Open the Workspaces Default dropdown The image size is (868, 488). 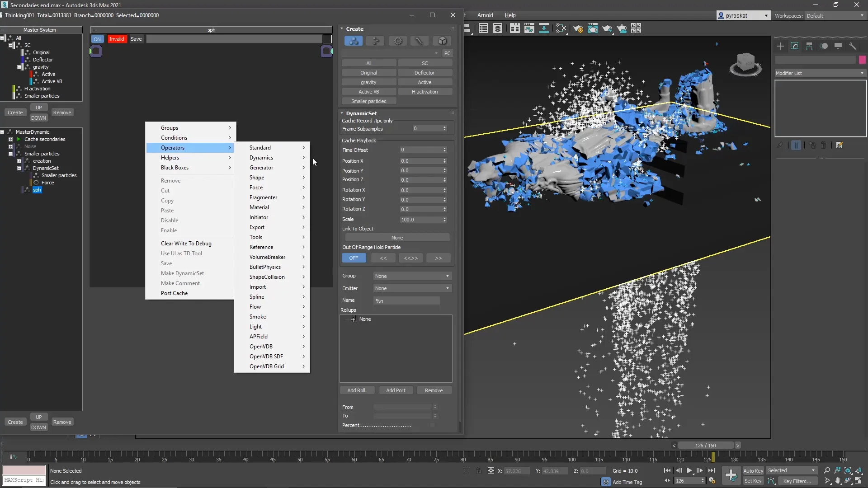click(835, 16)
